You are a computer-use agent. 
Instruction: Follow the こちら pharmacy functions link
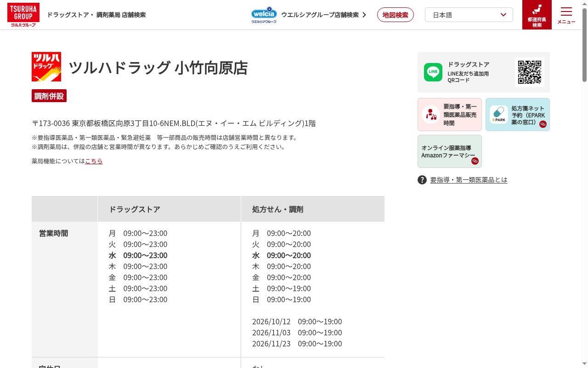click(x=94, y=161)
